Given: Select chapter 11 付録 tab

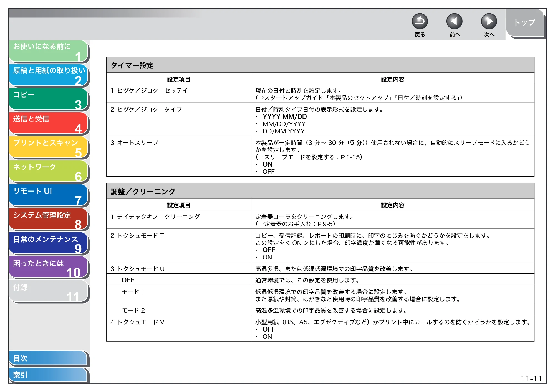Looking at the screenshot, I should (49, 291).
